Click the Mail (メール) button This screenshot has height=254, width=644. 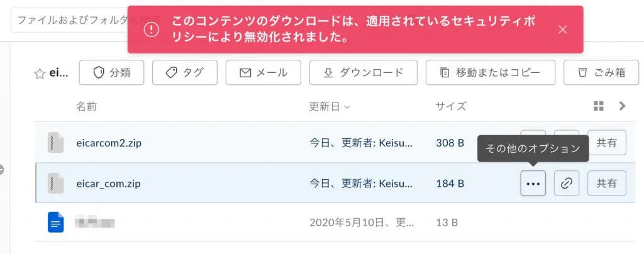pyautogui.click(x=263, y=72)
